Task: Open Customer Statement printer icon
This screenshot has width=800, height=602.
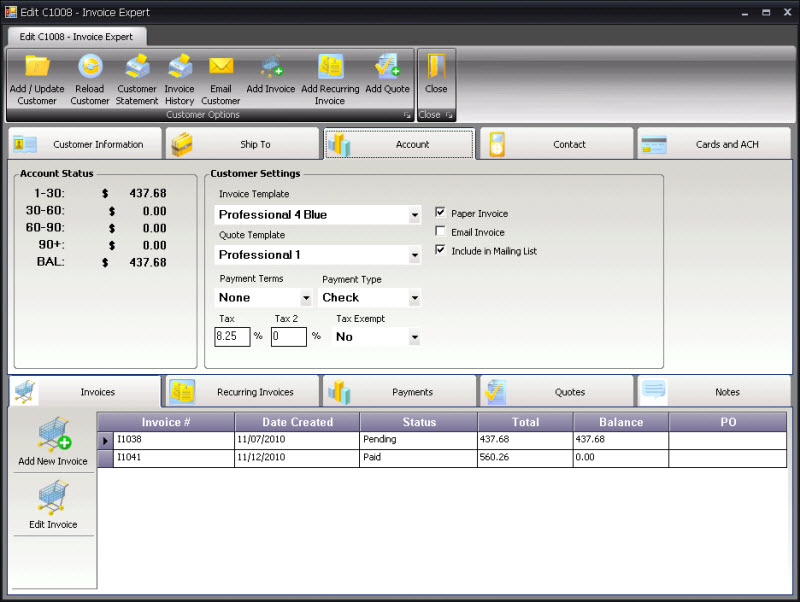Action: (137, 67)
